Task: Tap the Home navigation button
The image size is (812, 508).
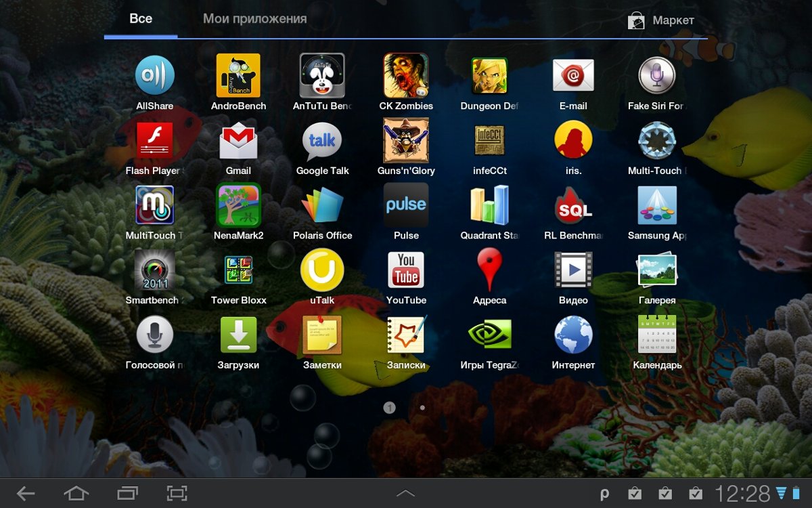Action: pos(76,494)
